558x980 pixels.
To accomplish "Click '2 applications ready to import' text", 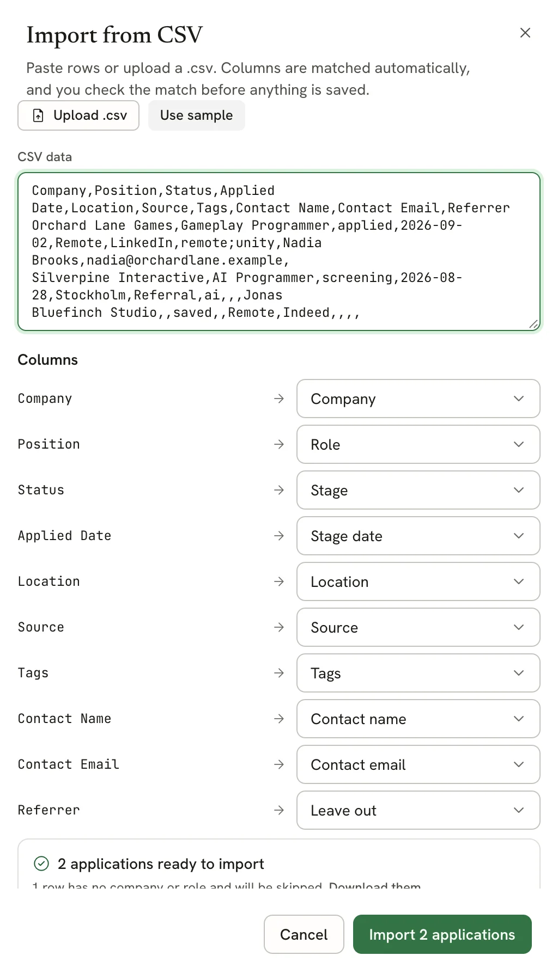I will tap(161, 864).
